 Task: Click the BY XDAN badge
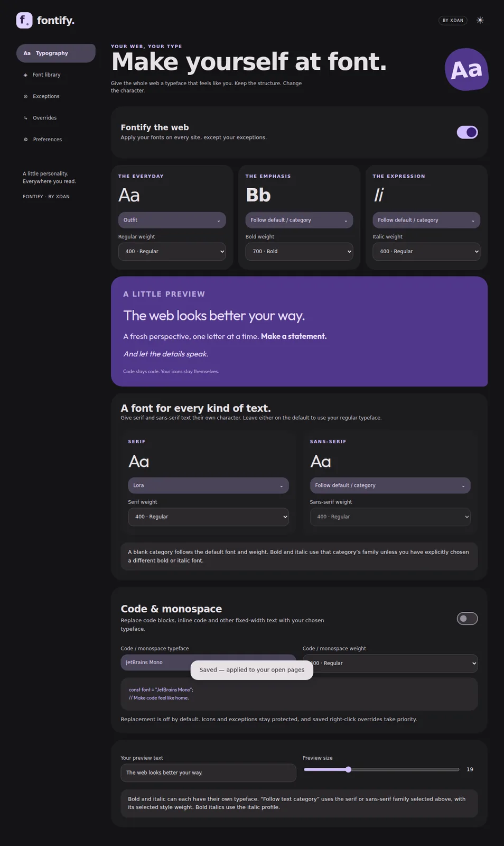[453, 21]
